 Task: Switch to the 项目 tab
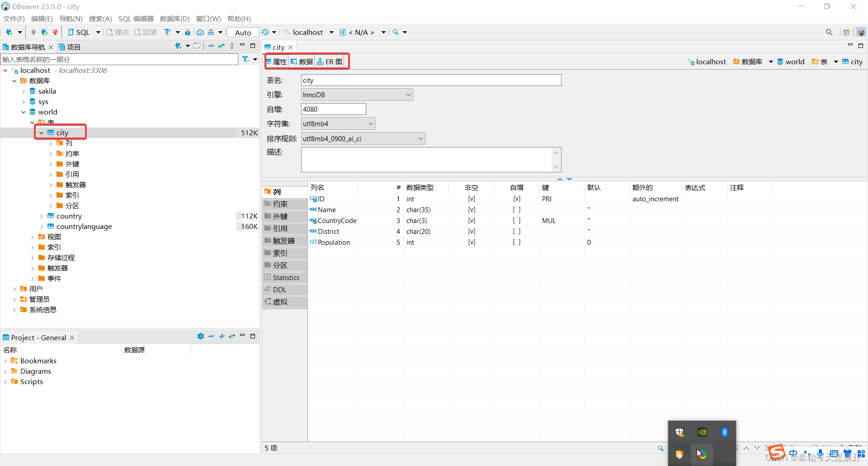click(x=70, y=47)
